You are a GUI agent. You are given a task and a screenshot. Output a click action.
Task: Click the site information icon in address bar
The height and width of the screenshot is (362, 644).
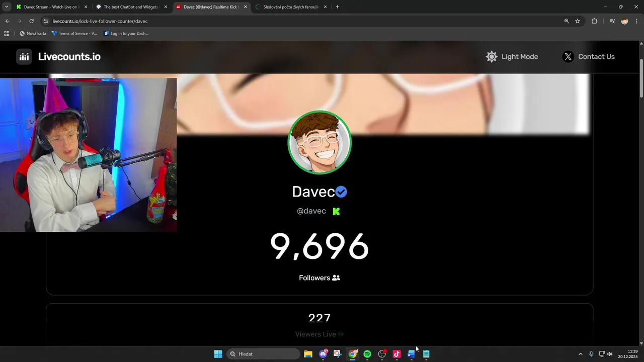coord(46,21)
